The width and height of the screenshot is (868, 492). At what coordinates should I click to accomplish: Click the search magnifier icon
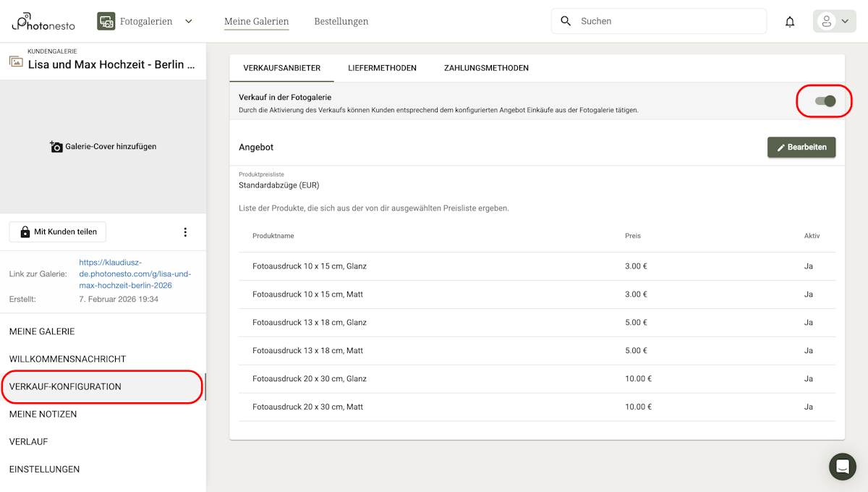pyautogui.click(x=566, y=21)
